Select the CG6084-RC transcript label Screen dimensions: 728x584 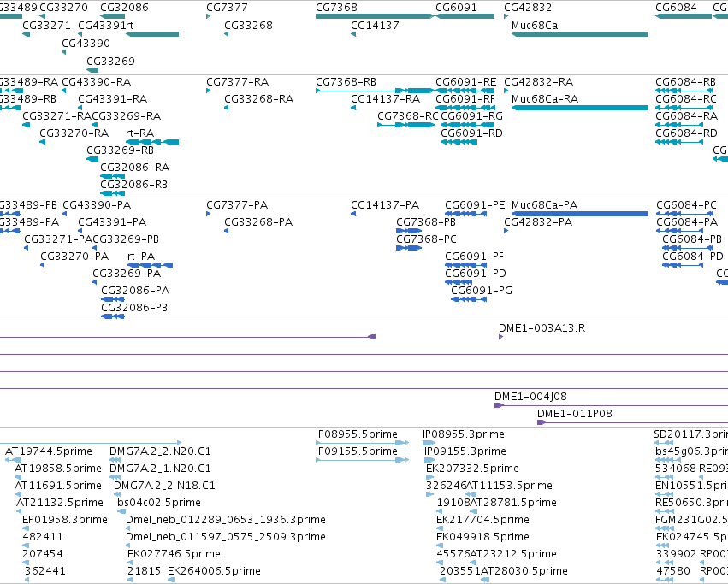click(x=686, y=99)
